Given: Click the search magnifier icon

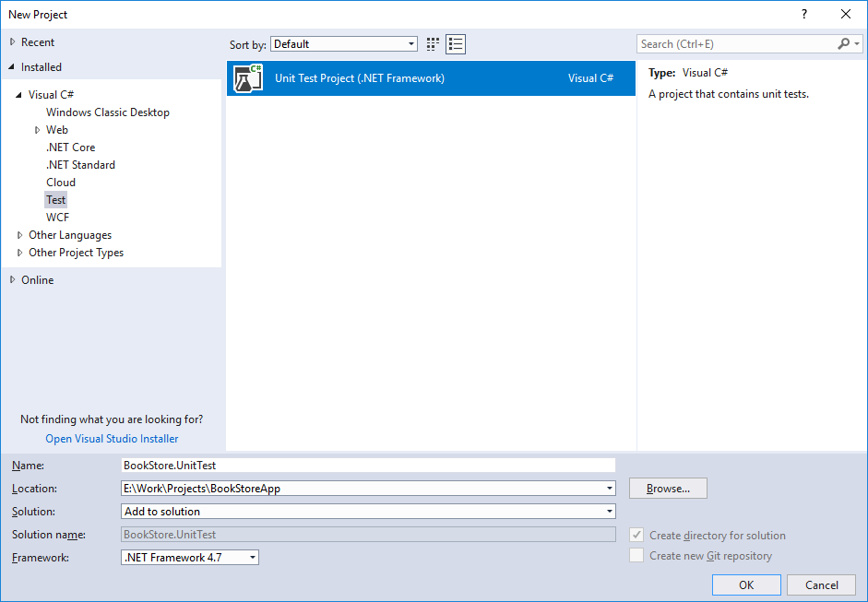Looking at the screenshot, I should click(x=843, y=43).
